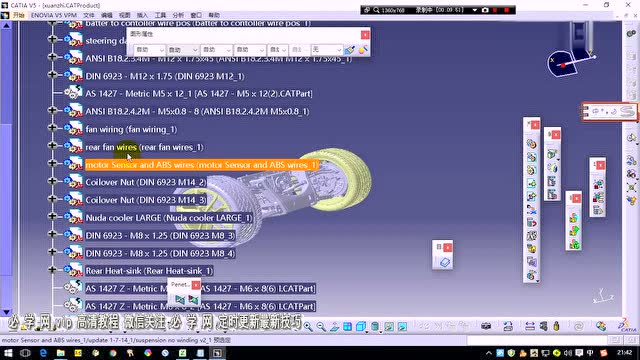640x360 pixels.
Task: Expand the Nuda cooler LARGE node
Action: pyautogui.click(x=52, y=217)
